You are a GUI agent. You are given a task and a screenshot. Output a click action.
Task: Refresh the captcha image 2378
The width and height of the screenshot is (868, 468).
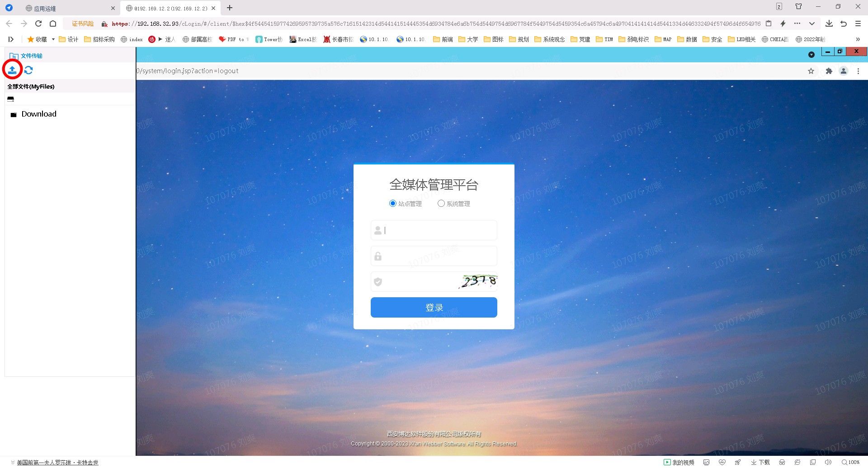[x=478, y=281]
